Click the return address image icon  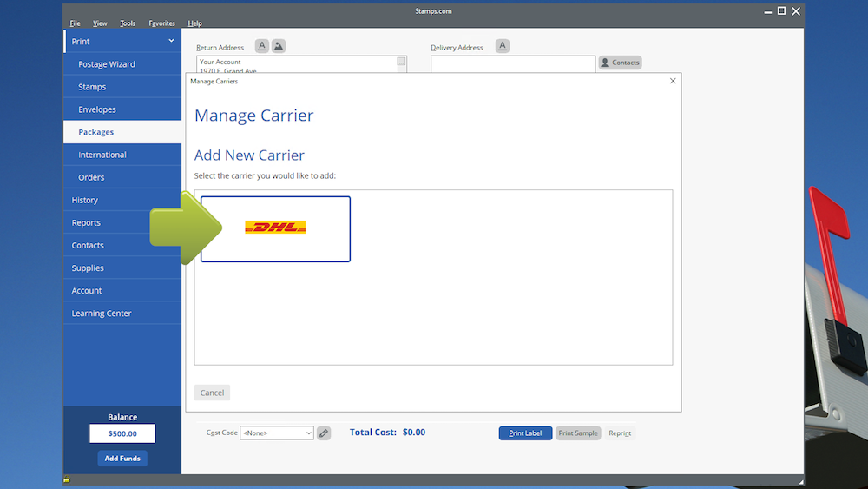coord(278,46)
